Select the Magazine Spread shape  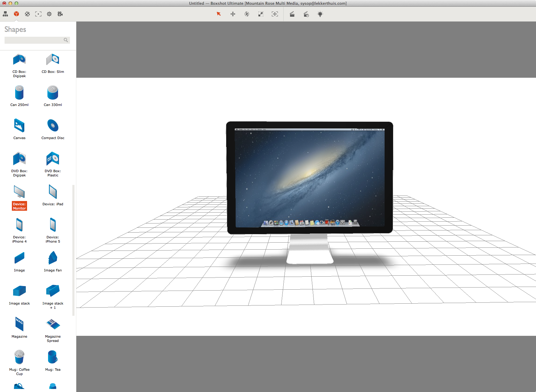[x=53, y=330]
